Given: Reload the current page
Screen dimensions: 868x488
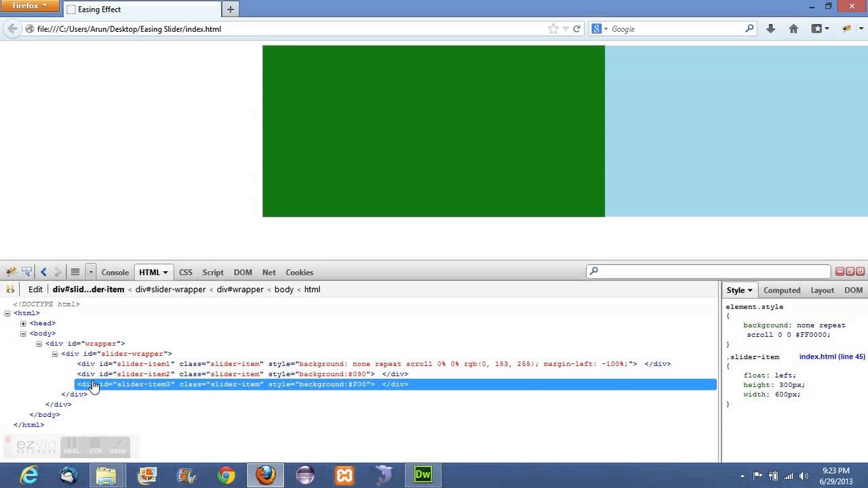Looking at the screenshot, I should click(x=576, y=29).
